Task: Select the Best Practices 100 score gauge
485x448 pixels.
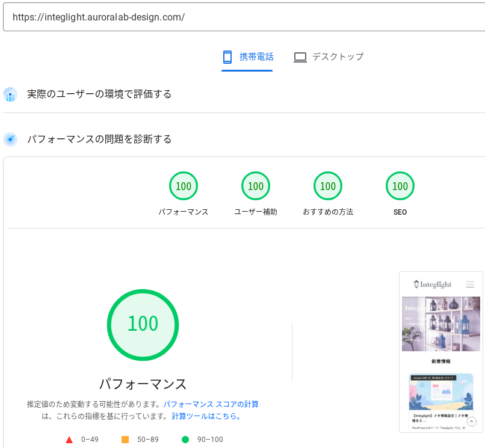Action: point(328,186)
